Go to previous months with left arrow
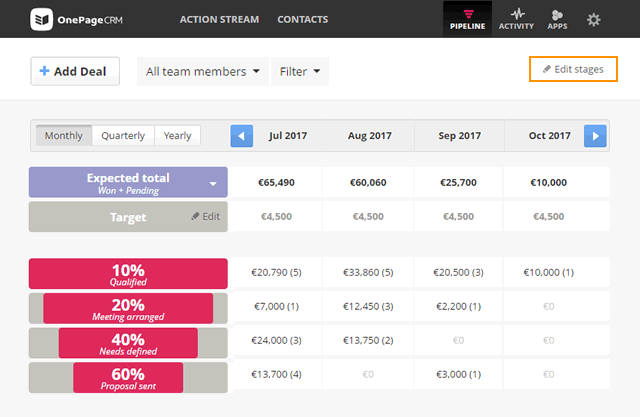 pos(242,136)
